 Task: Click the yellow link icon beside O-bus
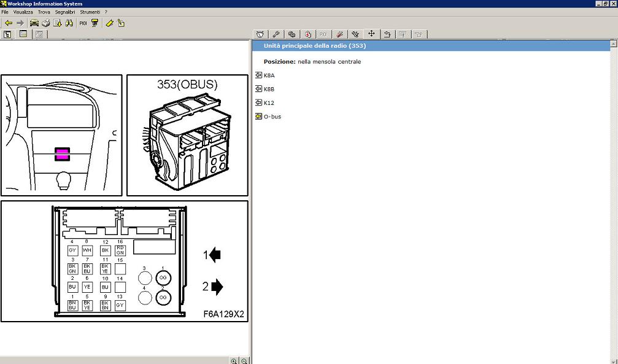click(x=258, y=117)
